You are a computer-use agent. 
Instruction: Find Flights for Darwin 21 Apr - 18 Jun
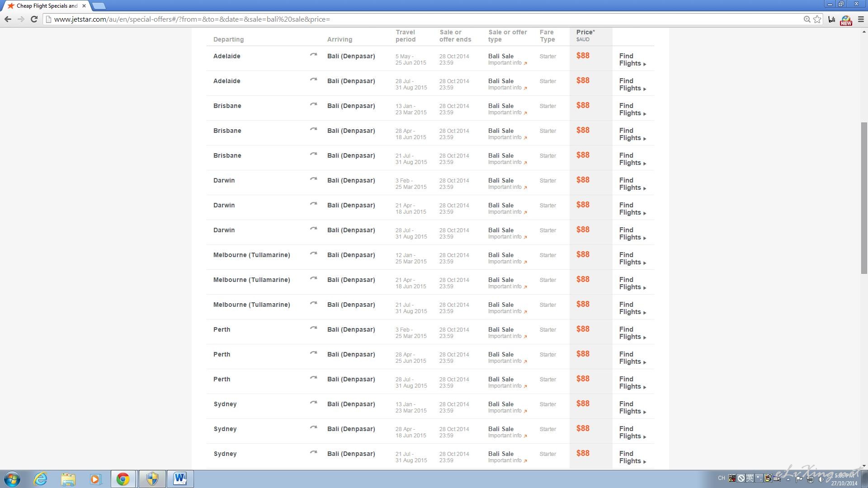pos(632,209)
